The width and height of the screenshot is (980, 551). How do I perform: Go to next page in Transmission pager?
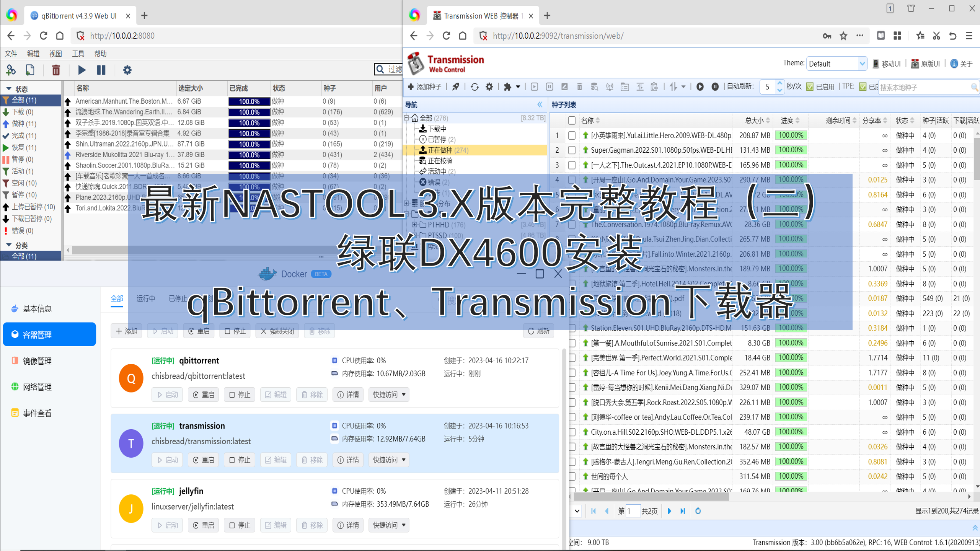coord(669,511)
